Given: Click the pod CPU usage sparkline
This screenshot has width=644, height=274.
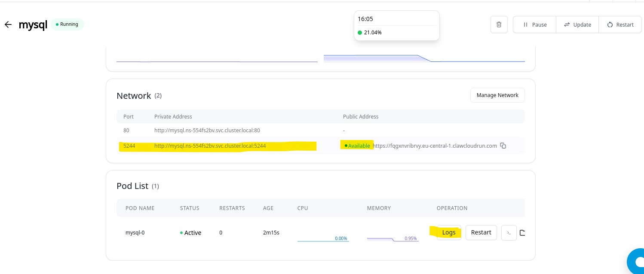Looking at the screenshot, I should point(323,239).
